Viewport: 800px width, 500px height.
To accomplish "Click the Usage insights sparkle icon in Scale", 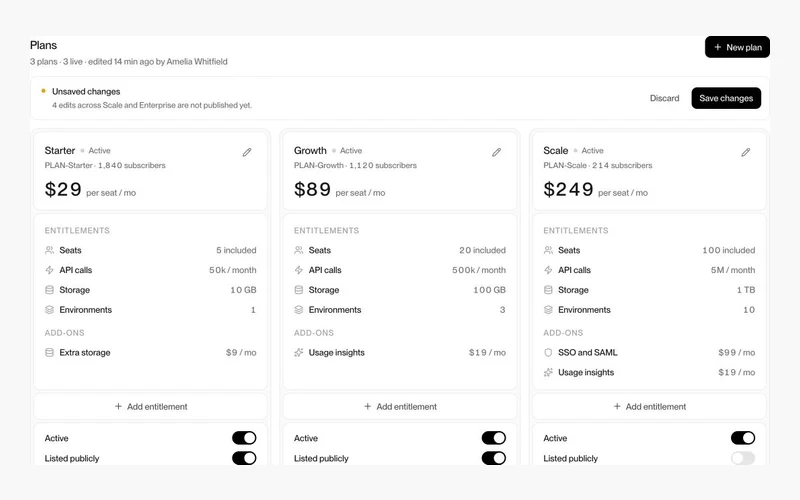I will pos(548,372).
